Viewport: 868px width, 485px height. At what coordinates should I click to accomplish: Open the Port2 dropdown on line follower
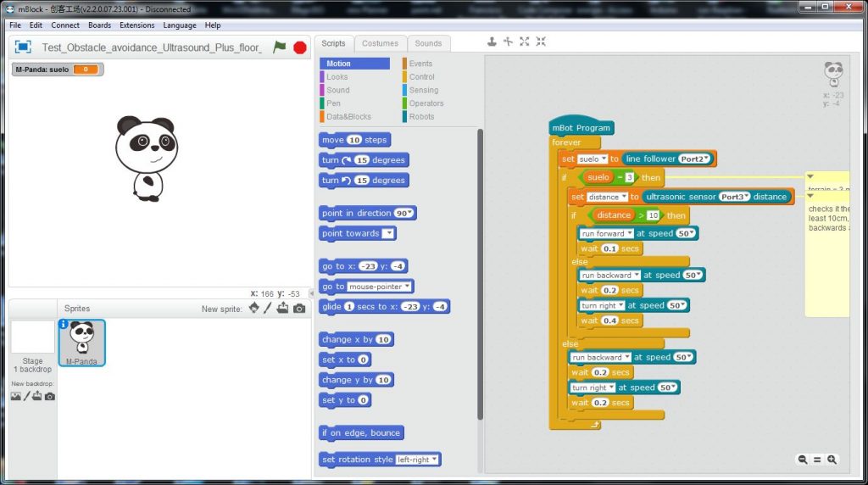[695, 159]
